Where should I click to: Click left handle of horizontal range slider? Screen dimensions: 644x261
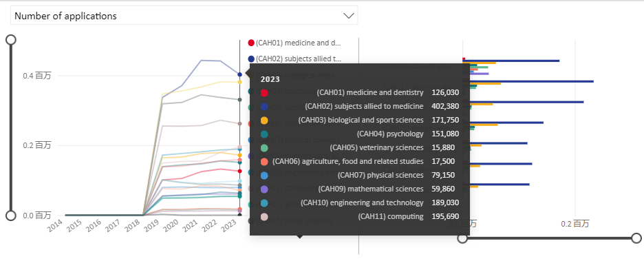[x=462, y=238]
